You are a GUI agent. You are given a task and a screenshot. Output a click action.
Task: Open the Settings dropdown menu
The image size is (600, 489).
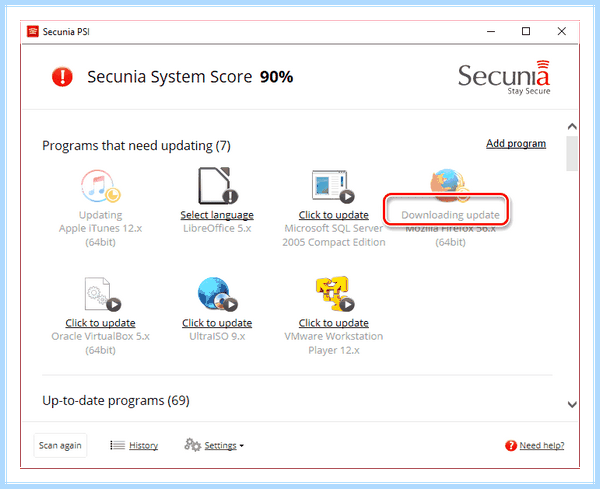click(224, 445)
